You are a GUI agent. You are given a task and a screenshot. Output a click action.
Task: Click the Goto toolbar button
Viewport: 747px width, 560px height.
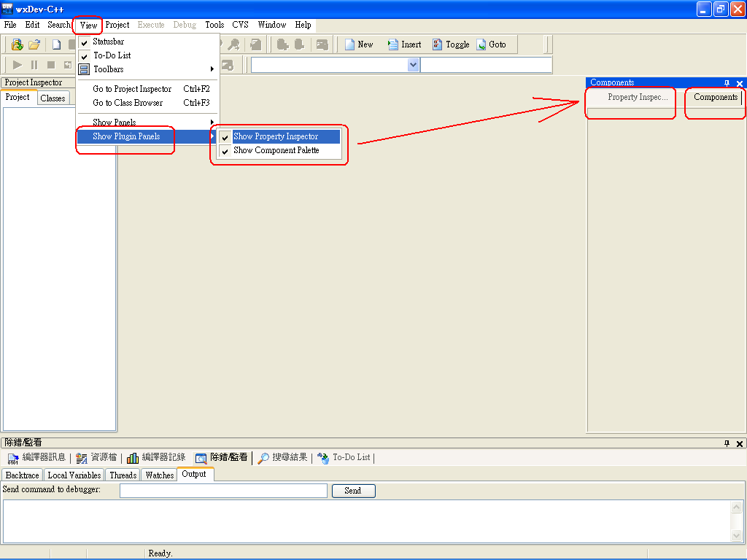(491, 44)
